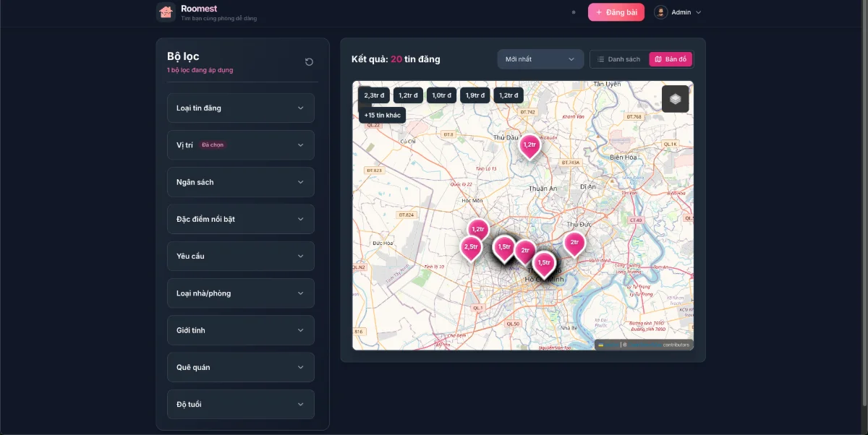Click the 1,9tr đ price chip
This screenshot has height=435, width=868.
pyautogui.click(x=475, y=95)
